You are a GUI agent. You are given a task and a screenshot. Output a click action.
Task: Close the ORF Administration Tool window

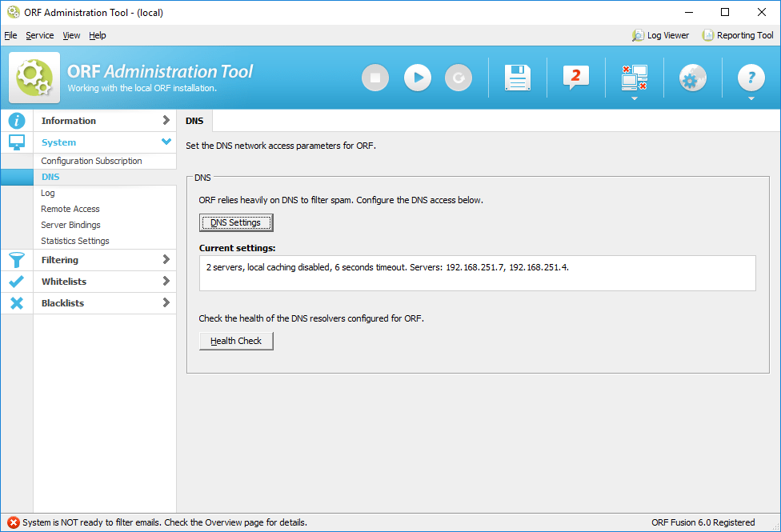click(x=762, y=12)
